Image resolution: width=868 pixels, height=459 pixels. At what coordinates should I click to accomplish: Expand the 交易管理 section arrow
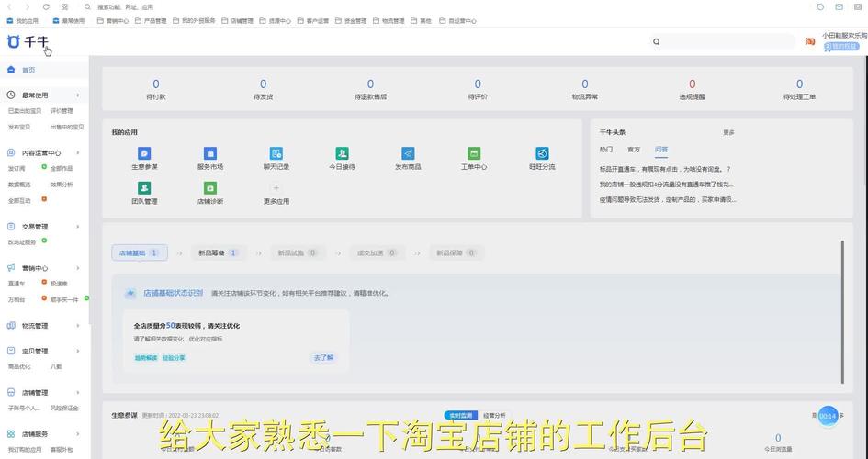(x=77, y=226)
